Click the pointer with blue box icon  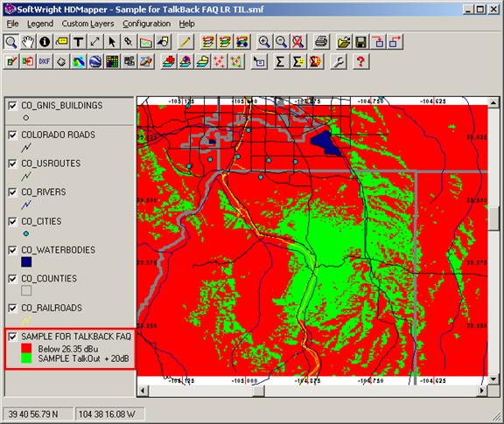pyautogui.click(x=259, y=61)
